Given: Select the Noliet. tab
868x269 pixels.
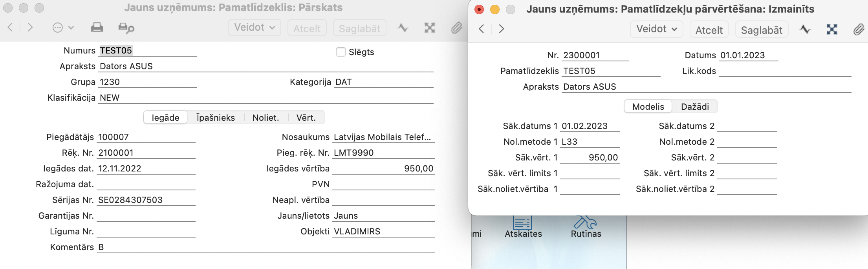Looking at the screenshot, I should 266,118.
